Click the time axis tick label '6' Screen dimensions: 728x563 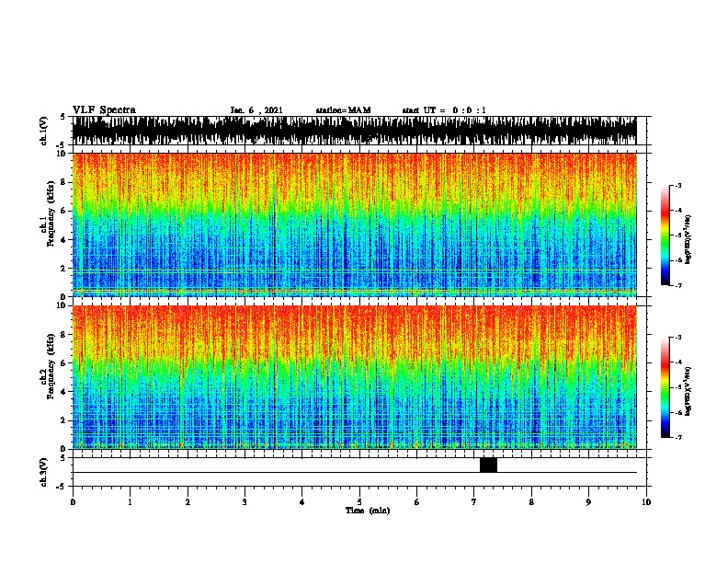click(x=417, y=501)
